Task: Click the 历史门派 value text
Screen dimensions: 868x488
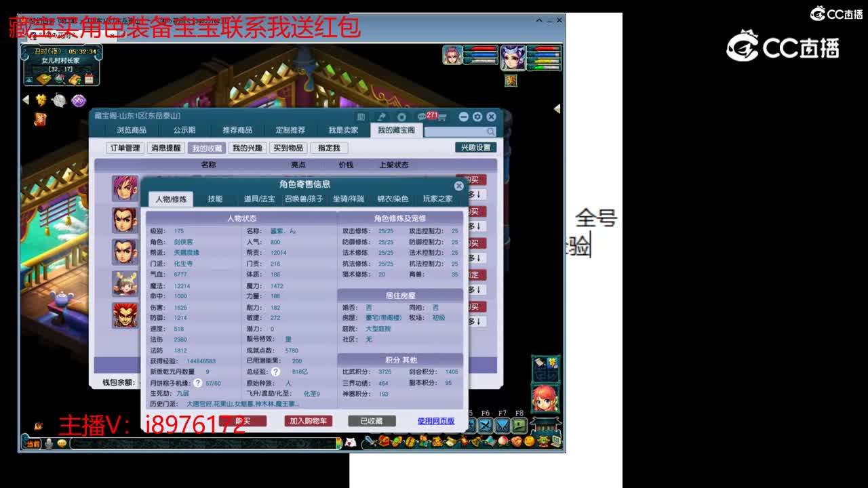Action: coord(242,405)
